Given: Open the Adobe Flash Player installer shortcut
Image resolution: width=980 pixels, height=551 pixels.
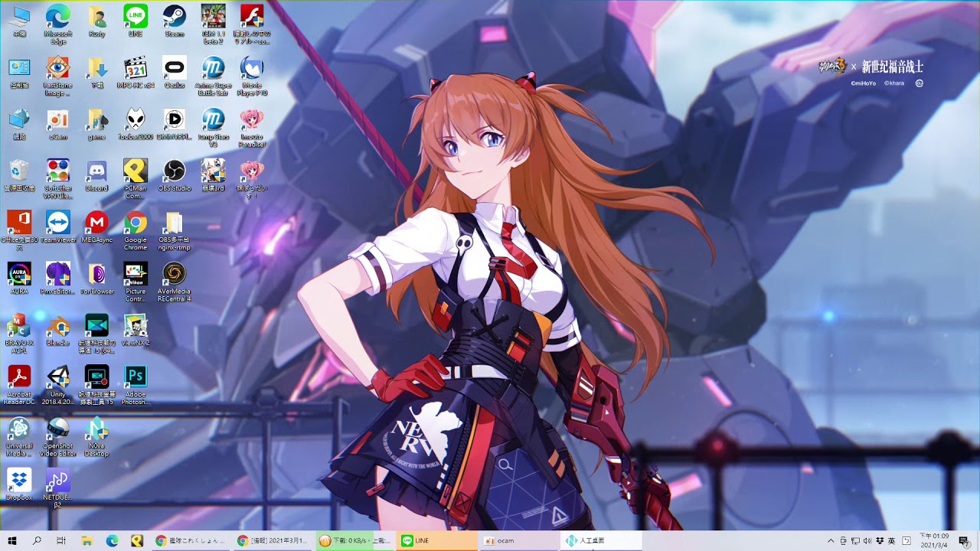Looking at the screenshot, I should (x=252, y=24).
